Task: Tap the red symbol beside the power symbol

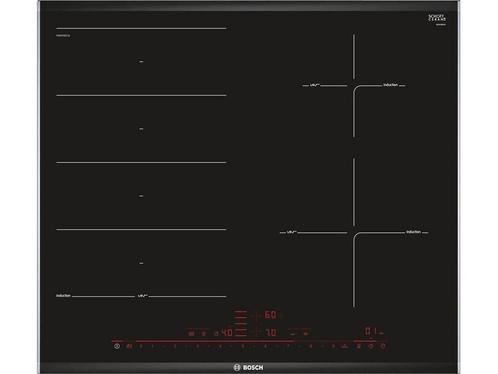Action: pos(129,346)
